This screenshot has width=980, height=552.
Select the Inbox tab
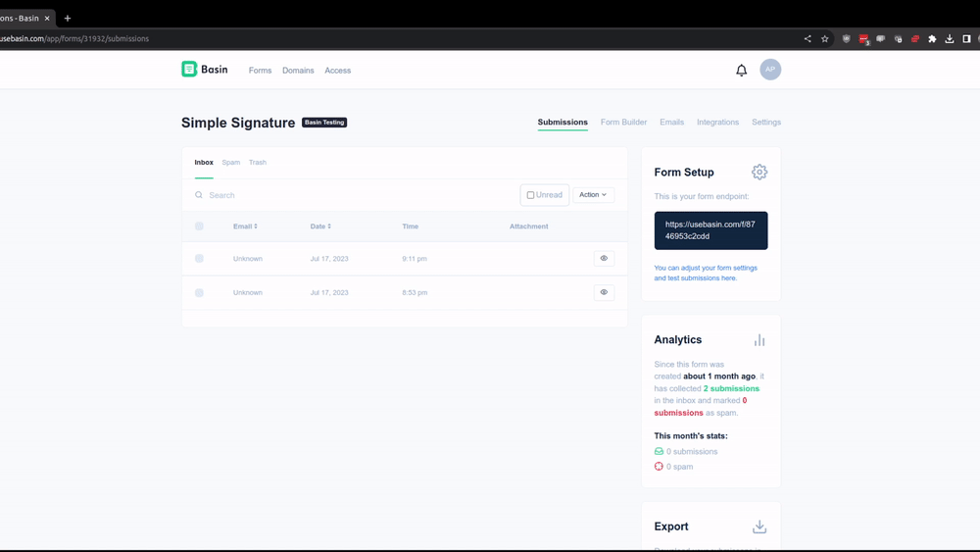(x=204, y=163)
